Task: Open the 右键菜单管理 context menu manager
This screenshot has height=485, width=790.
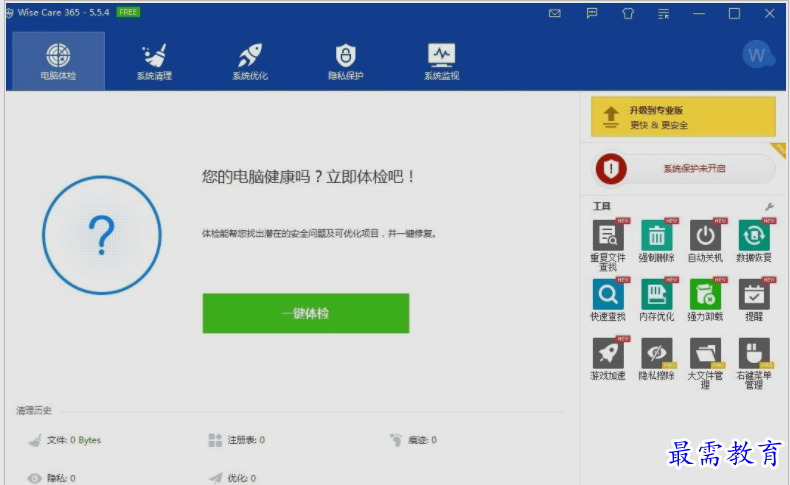Action: [x=754, y=363]
